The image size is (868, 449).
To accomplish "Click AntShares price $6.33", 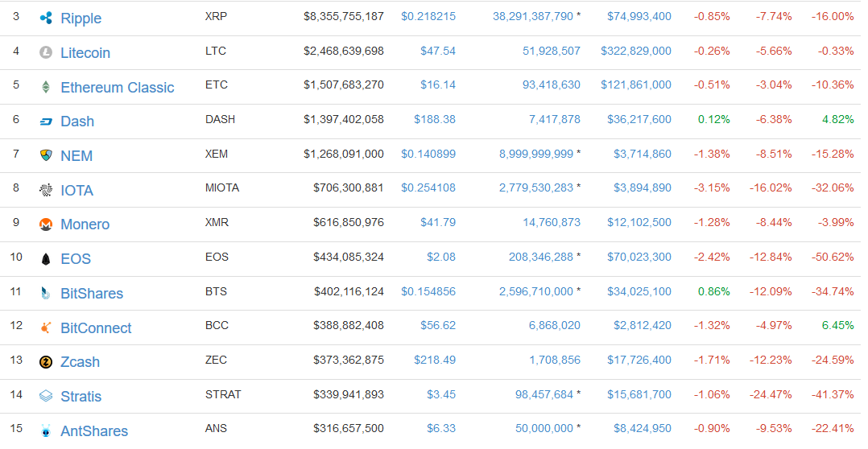I will pyautogui.click(x=441, y=429).
